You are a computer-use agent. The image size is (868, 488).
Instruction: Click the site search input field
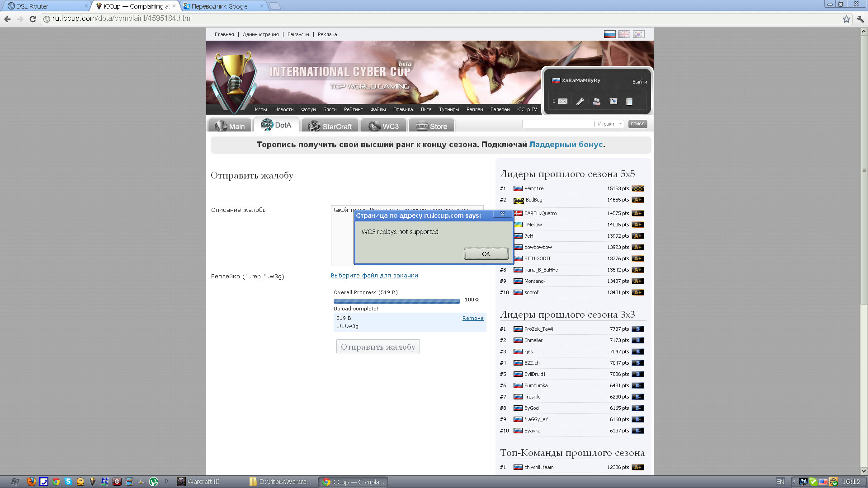click(x=558, y=124)
